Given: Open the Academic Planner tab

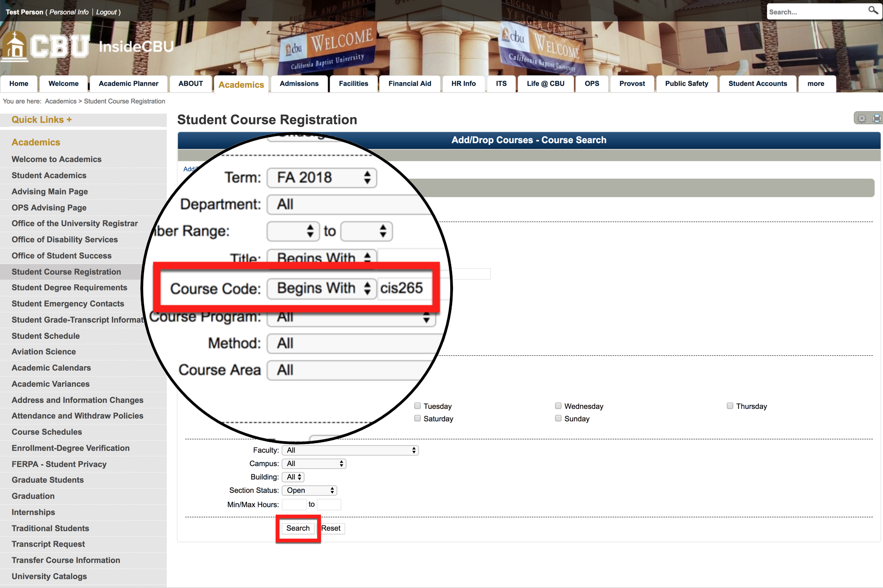Looking at the screenshot, I should click(x=128, y=84).
